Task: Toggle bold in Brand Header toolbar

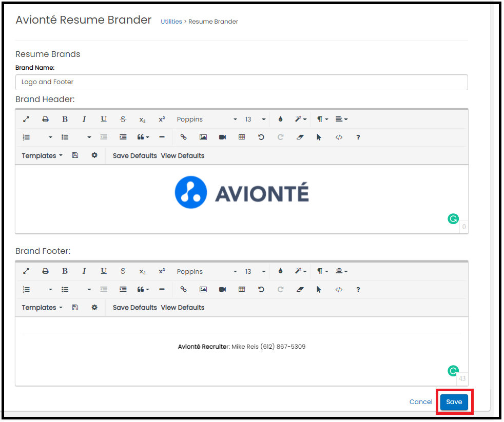Action: pyautogui.click(x=65, y=119)
